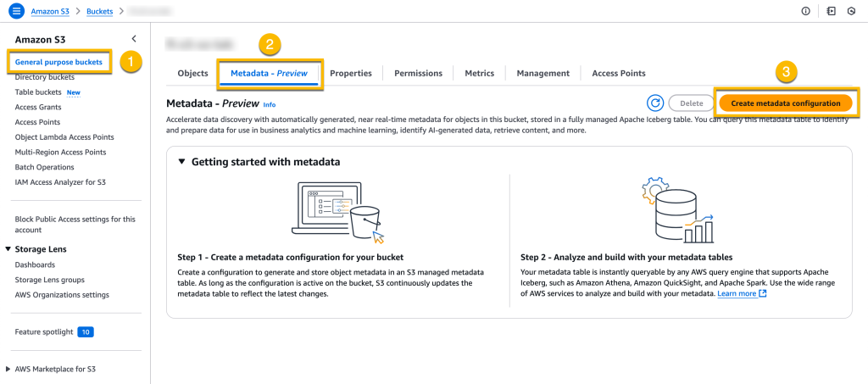Go to Buckets breadcrumb link

[x=100, y=11]
